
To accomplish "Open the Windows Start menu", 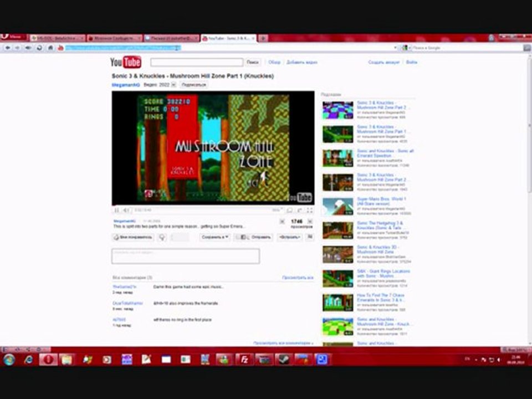I will pyautogui.click(x=9, y=359).
